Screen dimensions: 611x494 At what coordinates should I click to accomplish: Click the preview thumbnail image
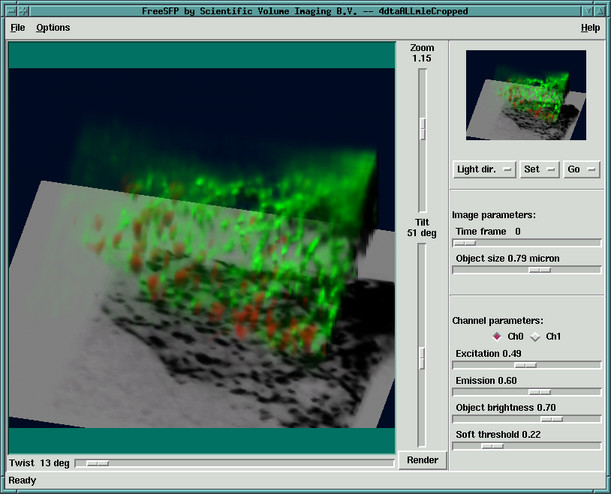coord(526,95)
